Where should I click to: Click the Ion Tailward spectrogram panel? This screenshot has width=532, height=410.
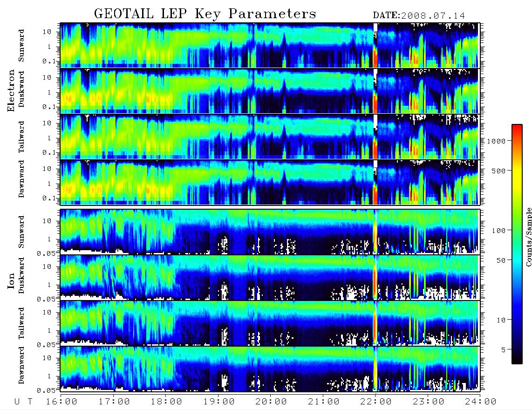click(x=270, y=323)
